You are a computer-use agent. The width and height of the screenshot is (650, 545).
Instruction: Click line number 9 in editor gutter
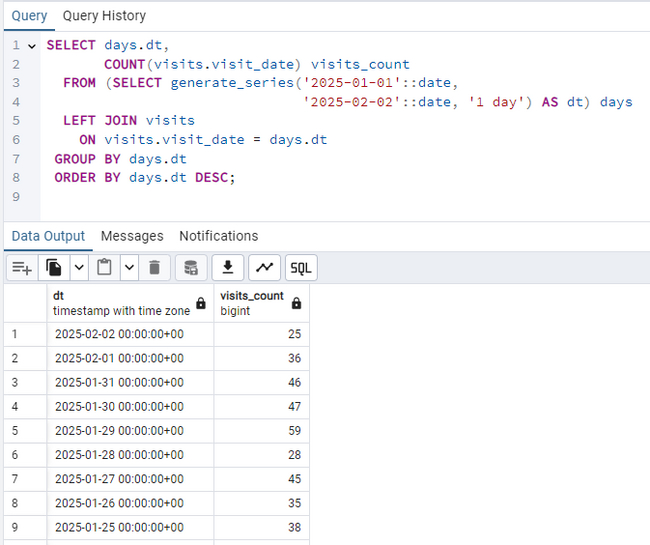click(16, 196)
